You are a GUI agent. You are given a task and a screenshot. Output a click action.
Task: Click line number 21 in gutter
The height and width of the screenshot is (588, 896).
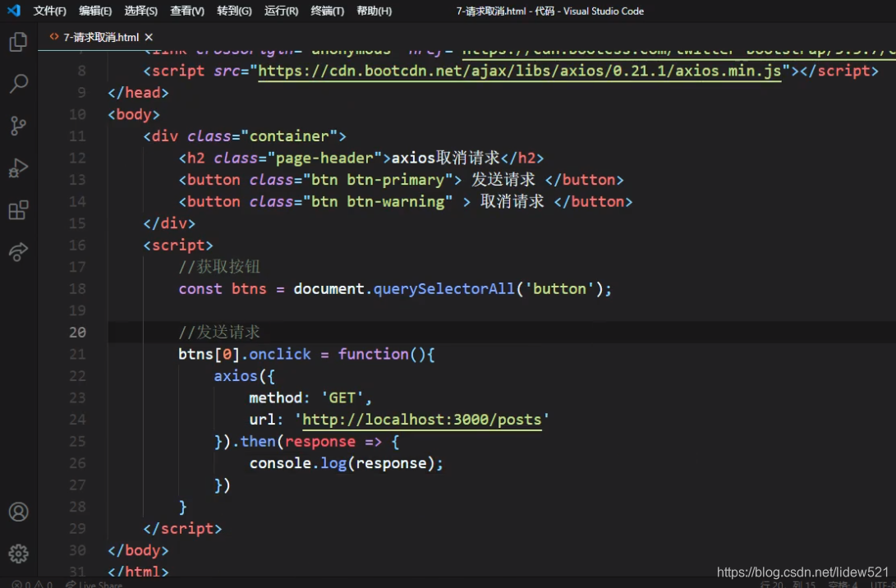pyautogui.click(x=78, y=354)
